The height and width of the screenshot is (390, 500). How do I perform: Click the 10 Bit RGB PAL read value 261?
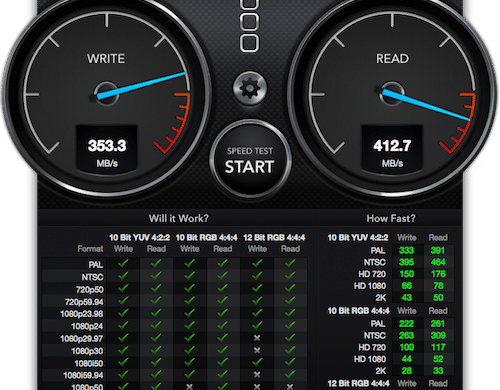pyautogui.click(x=438, y=324)
